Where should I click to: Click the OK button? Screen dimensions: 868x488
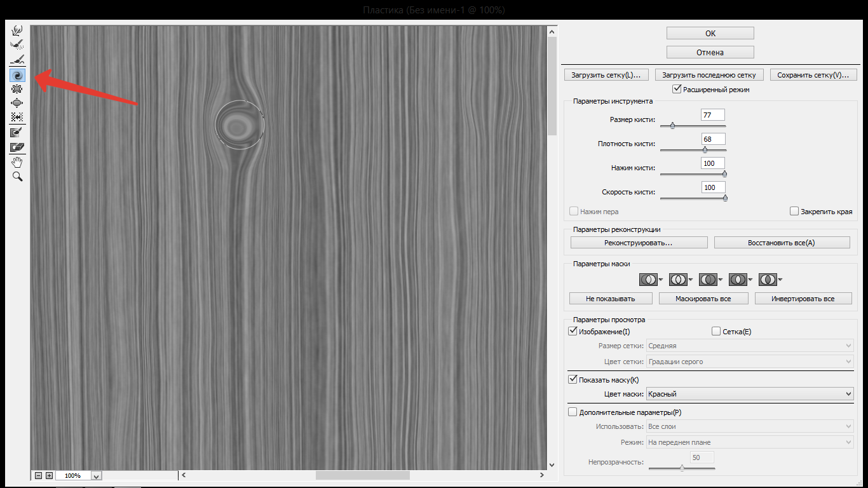[710, 33]
